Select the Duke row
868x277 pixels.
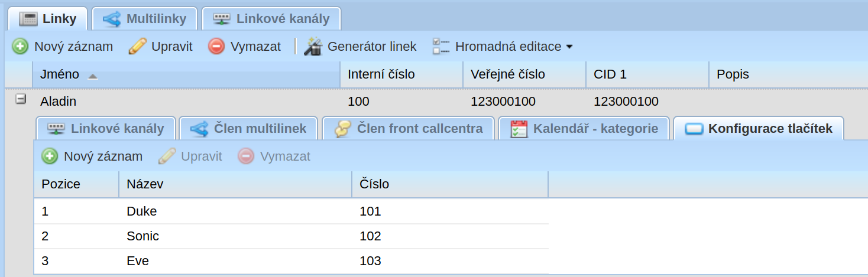292,211
